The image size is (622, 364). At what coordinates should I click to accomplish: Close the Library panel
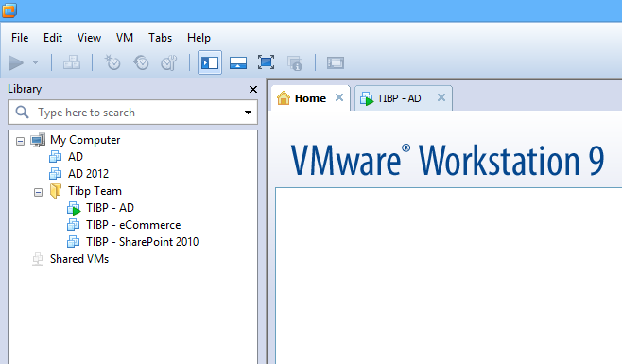click(253, 89)
